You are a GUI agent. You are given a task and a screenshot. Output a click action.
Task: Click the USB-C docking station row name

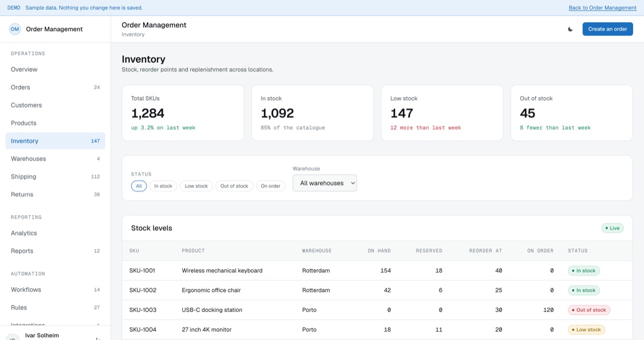(212, 310)
